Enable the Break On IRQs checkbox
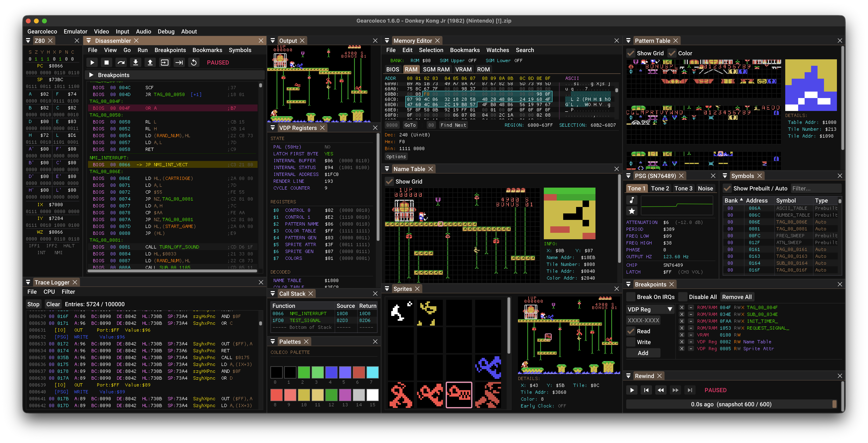868x443 pixels. tap(631, 297)
